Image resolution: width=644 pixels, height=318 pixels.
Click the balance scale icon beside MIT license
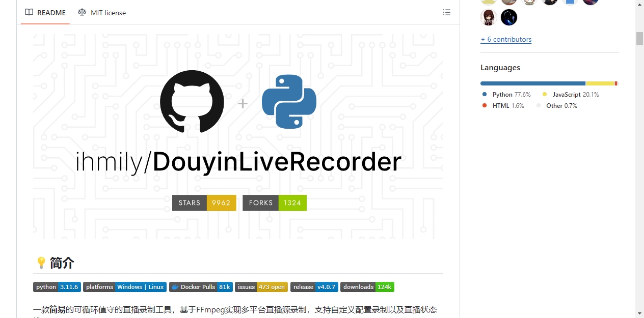click(x=82, y=12)
